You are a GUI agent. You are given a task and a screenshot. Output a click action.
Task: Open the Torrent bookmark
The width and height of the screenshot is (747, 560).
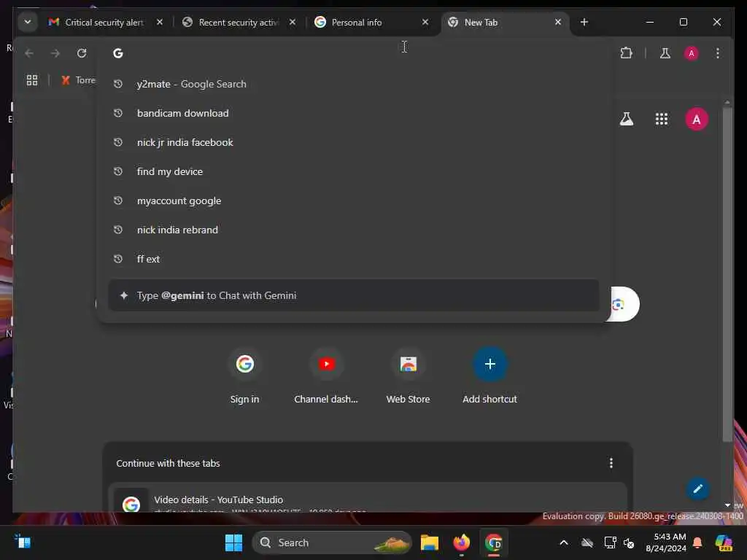click(78, 80)
